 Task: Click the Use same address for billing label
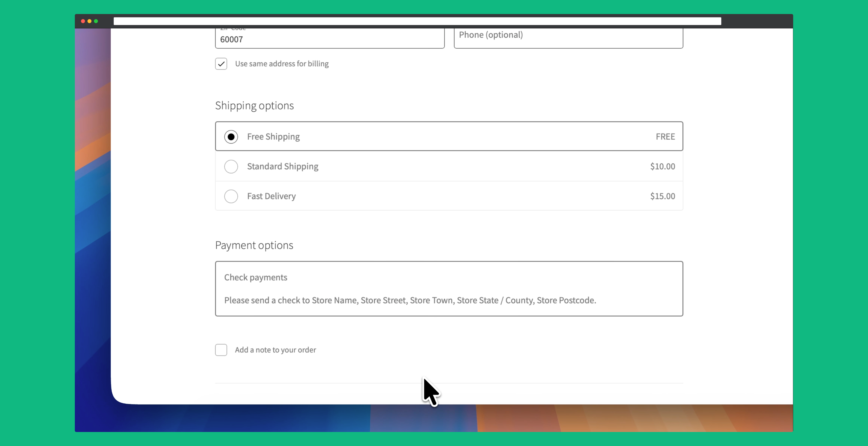tap(282, 64)
